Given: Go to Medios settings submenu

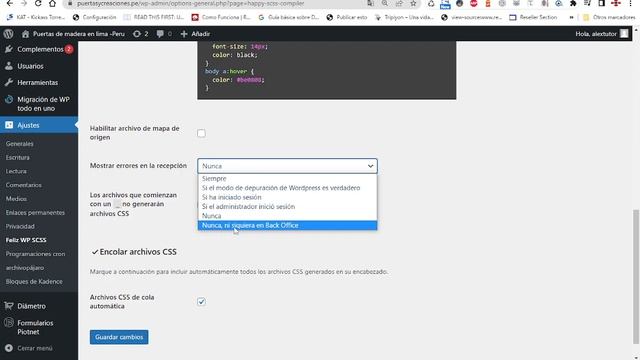Looking at the screenshot, I should coord(16,199).
